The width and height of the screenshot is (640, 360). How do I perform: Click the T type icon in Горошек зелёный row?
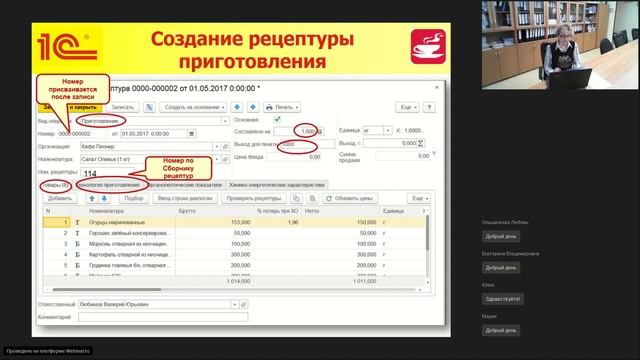(x=77, y=233)
